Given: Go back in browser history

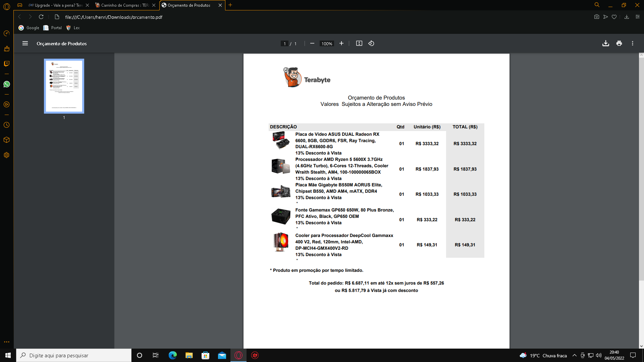Looking at the screenshot, I should pyautogui.click(x=19, y=17).
